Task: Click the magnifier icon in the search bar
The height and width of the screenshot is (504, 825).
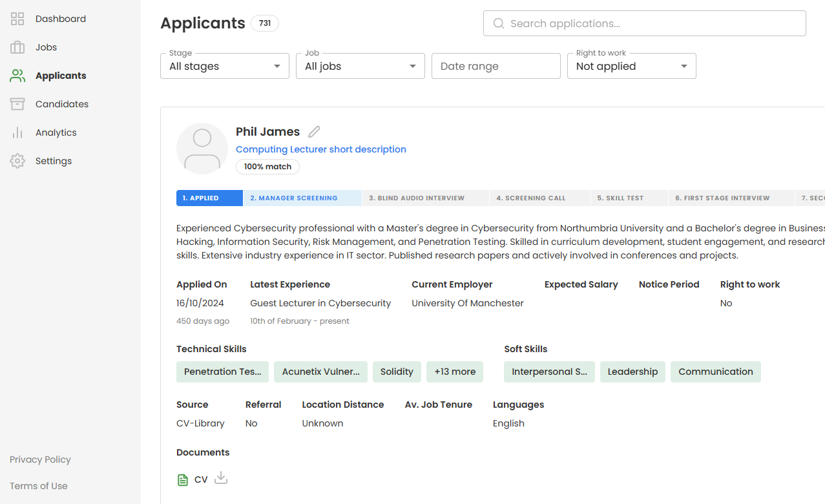Action: pyautogui.click(x=498, y=23)
